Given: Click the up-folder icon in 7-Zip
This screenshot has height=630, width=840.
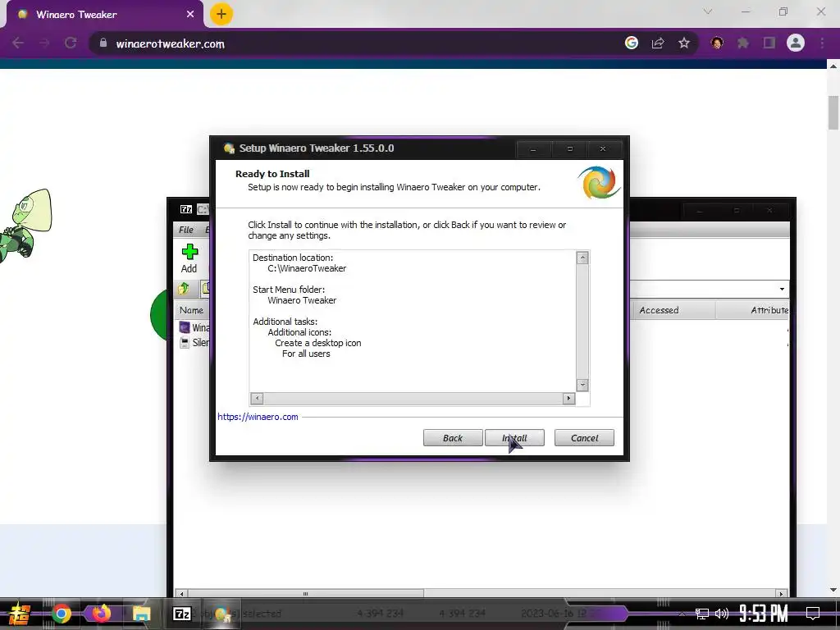Looking at the screenshot, I should click(x=184, y=289).
